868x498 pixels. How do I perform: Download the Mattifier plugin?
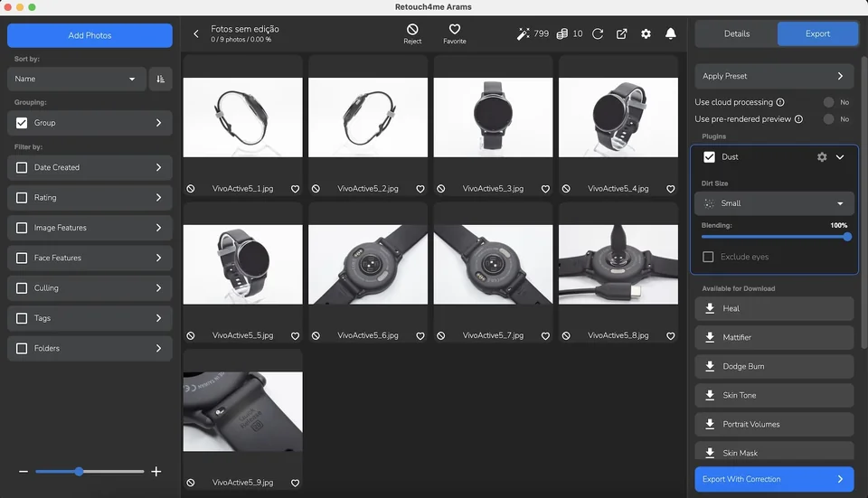pyautogui.click(x=710, y=337)
